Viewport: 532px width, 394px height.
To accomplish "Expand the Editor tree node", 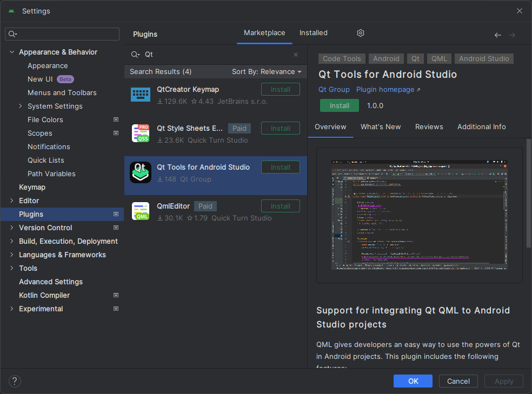I will pyautogui.click(x=11, y=201).
